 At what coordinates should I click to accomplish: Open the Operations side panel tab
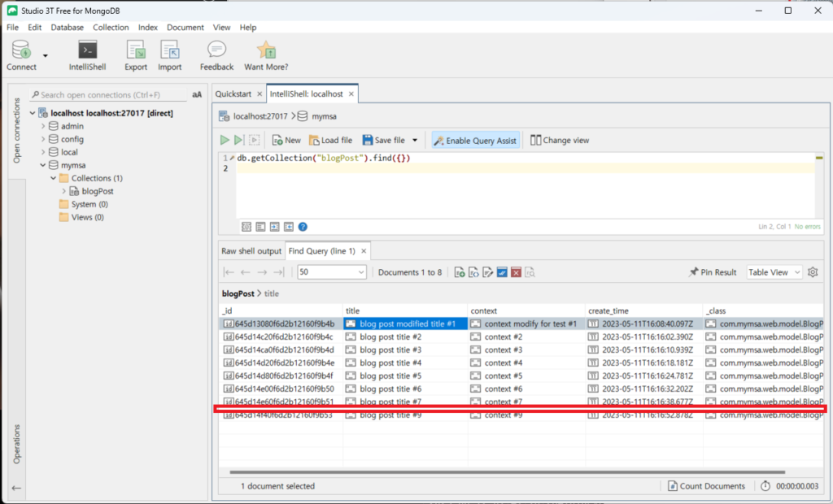tap(17, 444)
